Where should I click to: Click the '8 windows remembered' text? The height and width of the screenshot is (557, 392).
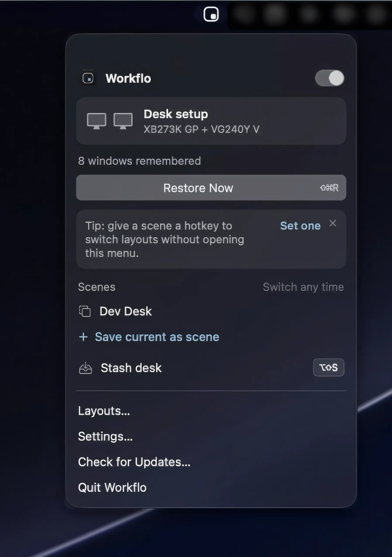pos(139,161)
